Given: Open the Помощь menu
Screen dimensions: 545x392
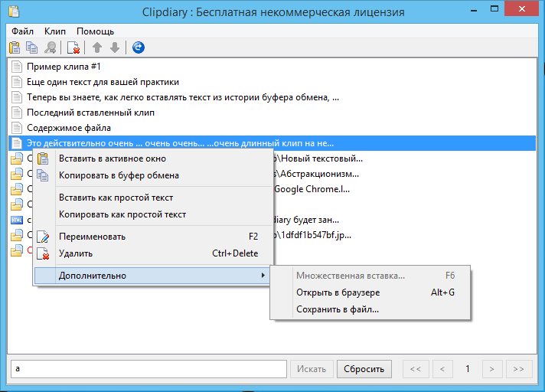Looking at the screenshot, I should 95,31.
